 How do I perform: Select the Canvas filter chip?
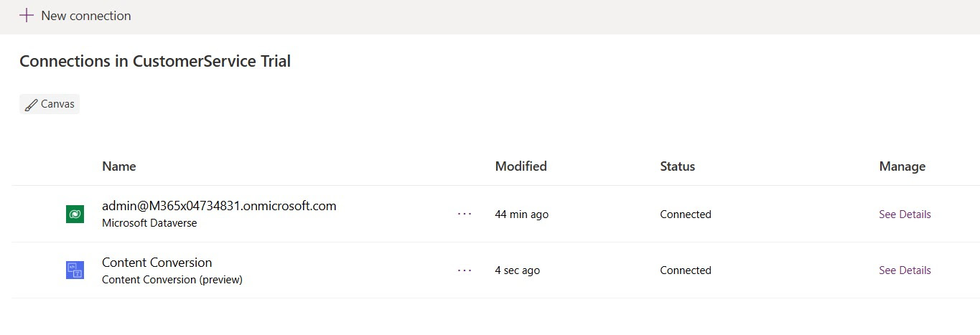click(x=50, y=104)
